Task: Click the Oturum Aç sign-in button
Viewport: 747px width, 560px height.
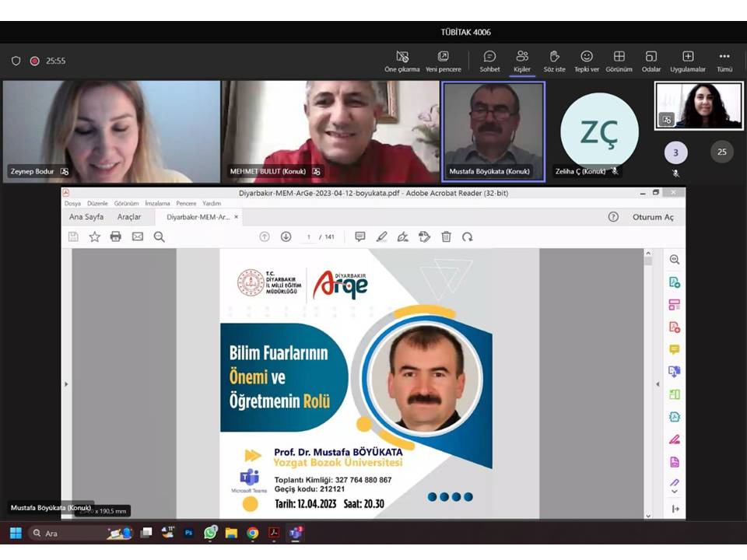Action: pos(653,217)
